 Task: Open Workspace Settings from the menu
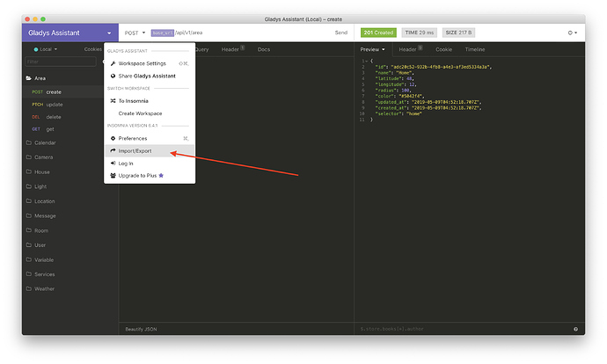[150, 63]
